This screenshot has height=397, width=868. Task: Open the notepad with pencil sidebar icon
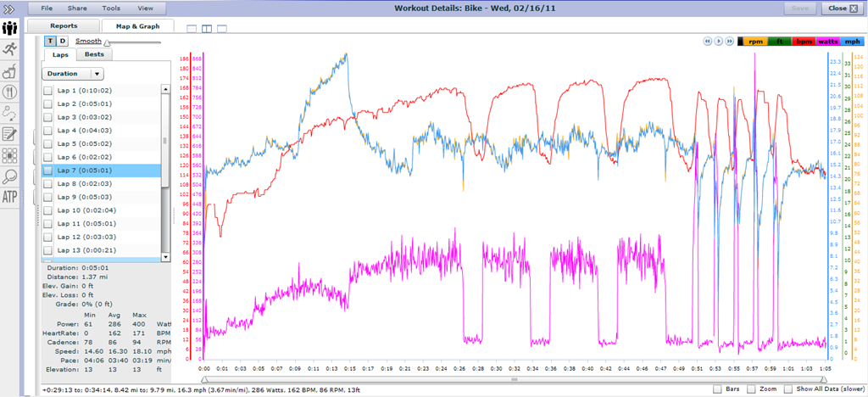[x=10, y=133]
